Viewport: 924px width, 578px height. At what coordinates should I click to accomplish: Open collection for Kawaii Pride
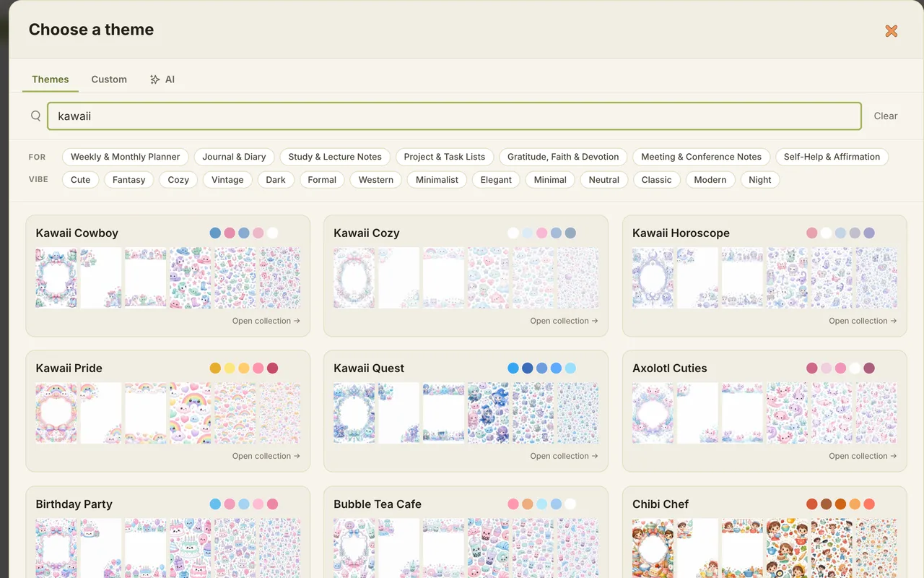[x=266, y=456]
